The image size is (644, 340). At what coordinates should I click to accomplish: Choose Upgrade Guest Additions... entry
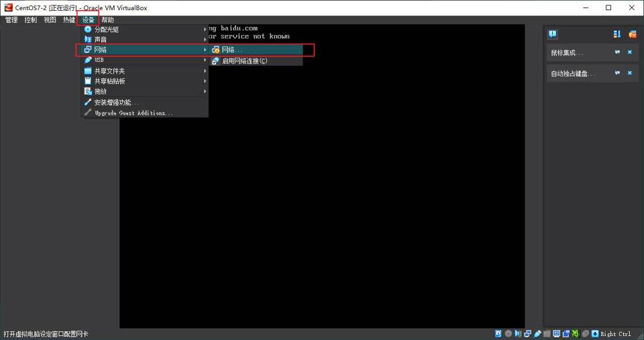pos(144,113)
